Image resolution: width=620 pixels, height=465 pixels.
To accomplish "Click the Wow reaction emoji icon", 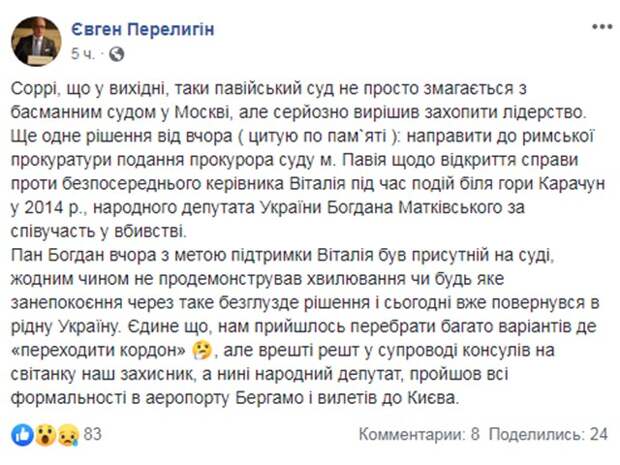I will point(46,435).
